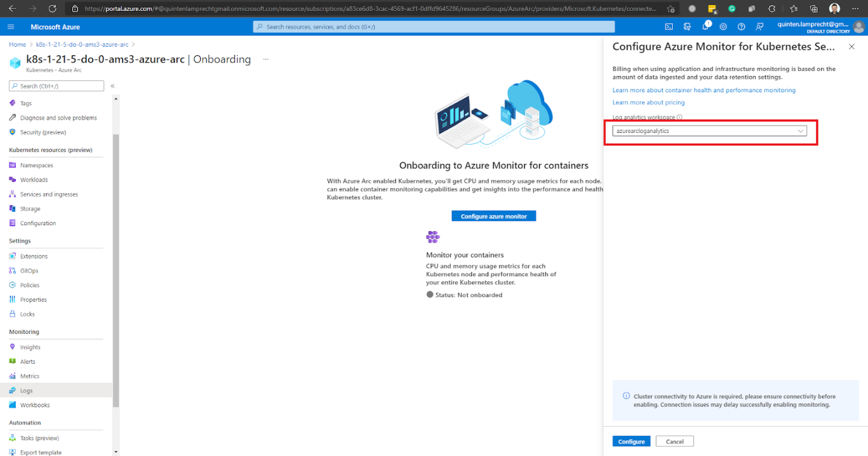This screenshot has width=868, height=456.
Task: Expand the Log analytics workspace dropdown
Action: [710, 131]
